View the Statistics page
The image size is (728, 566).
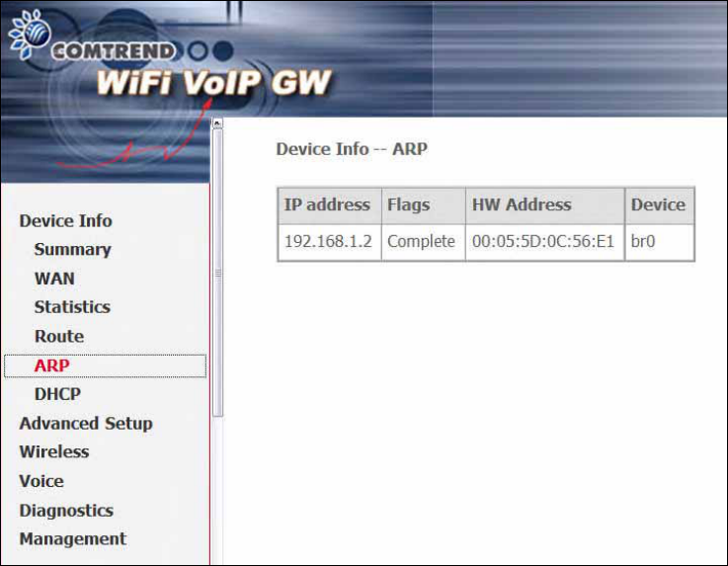[72, 307]
